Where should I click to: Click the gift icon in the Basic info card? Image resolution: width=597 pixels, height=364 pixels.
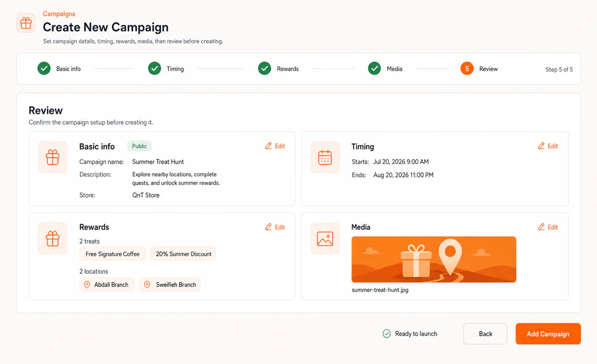click(x=53, y=157)
